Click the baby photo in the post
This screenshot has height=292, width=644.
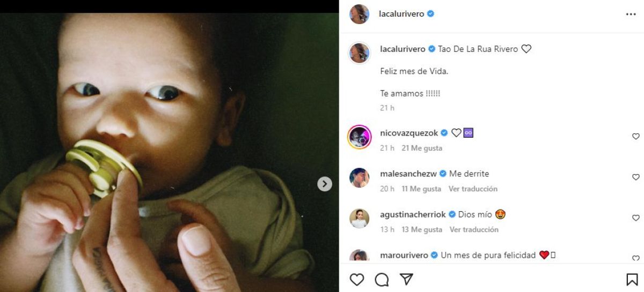[161, 150]
